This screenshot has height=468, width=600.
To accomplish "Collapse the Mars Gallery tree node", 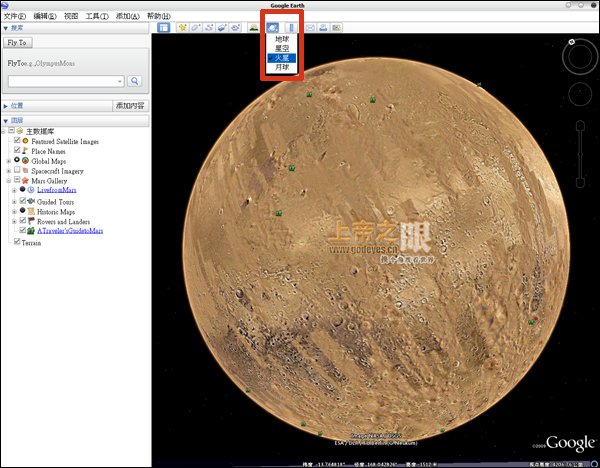I will [9, 181].
